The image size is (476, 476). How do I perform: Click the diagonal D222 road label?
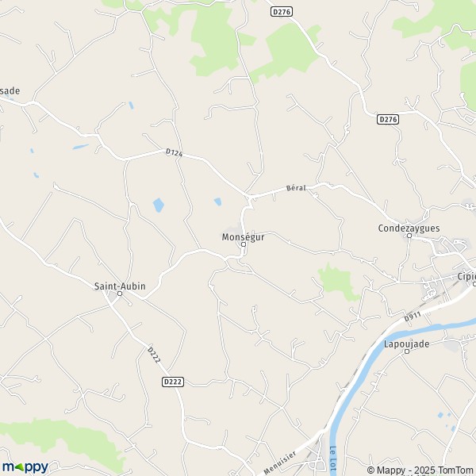(x=154, y=355)
